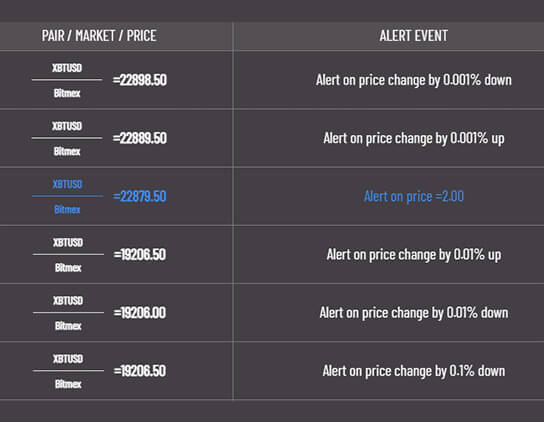The height and width of the screenshot is (422, 544).
Task: Click the ALERT EVENT column header
Action: (x=414, y=36)
